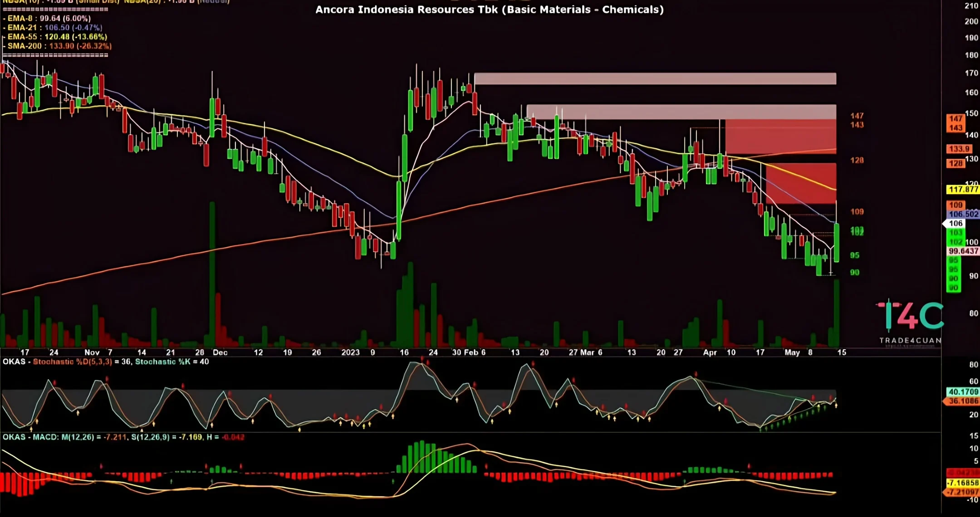Click the 36.1086 stochastic value tag

pos(962,401)
